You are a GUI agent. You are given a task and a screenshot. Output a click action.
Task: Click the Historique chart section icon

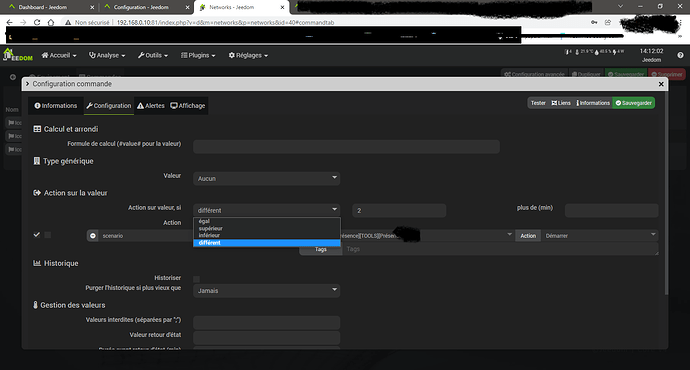click(37, 263)
